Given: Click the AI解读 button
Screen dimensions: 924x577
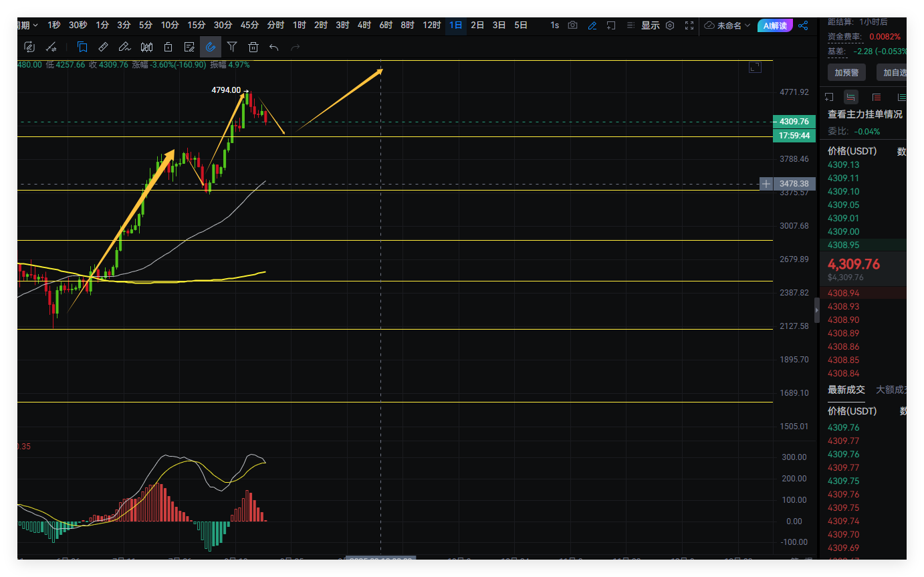Looking at the screenshot, I should click(775, 25).
